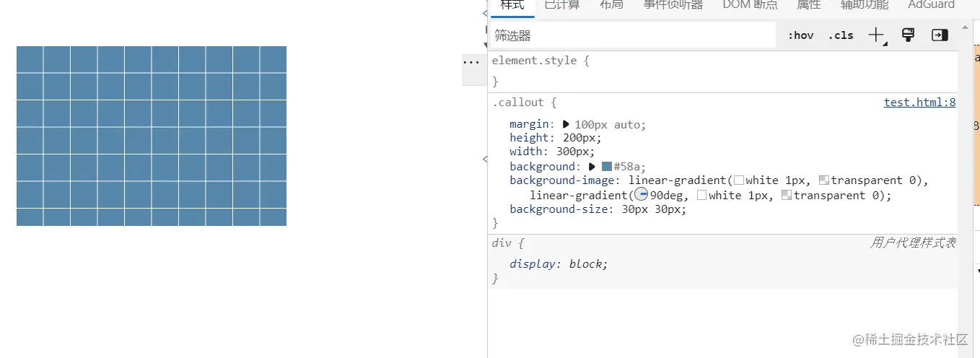This screenshot has height=358, width=980.
Task: Expand the background shorthand triangle
Action: tap(592, 167)
